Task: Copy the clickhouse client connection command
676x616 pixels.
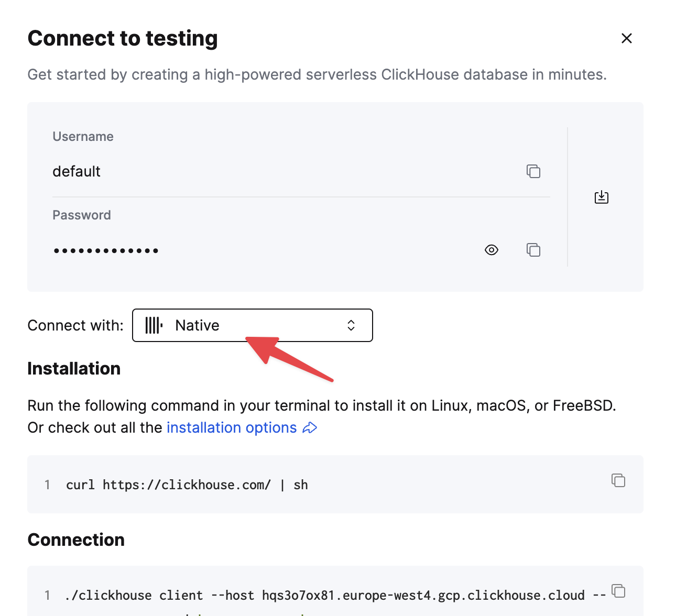Action: pos(618,591)
